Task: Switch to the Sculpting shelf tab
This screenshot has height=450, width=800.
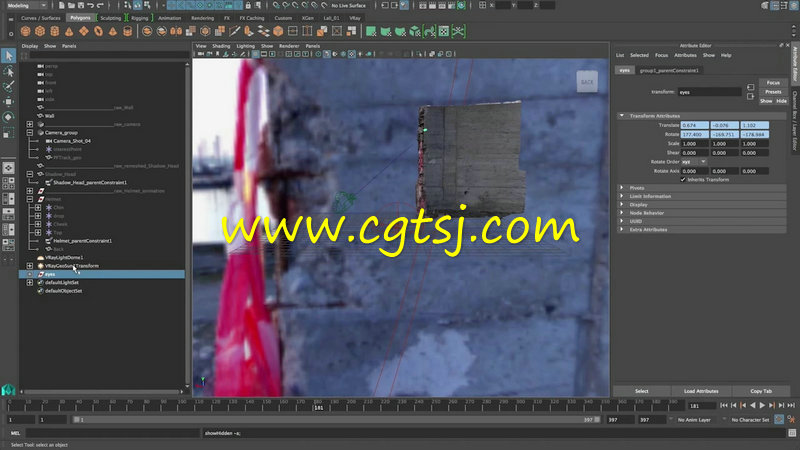Action: 110,18
